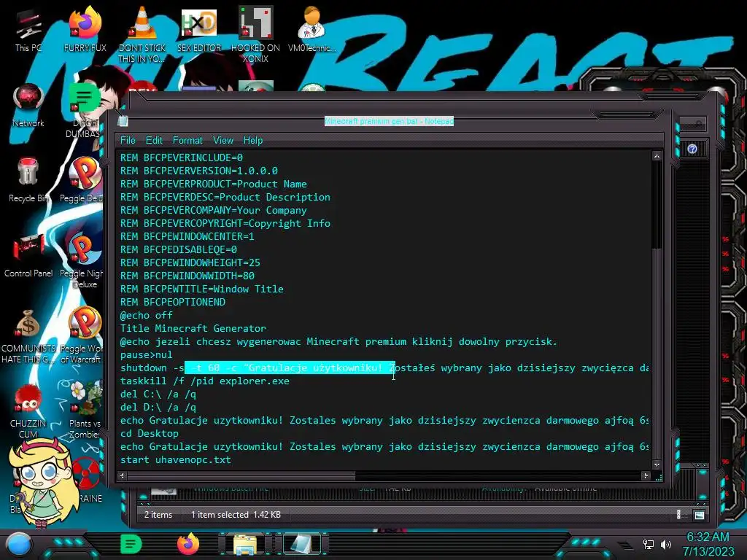Open the Help menu in Notepad

coord(253,141)
